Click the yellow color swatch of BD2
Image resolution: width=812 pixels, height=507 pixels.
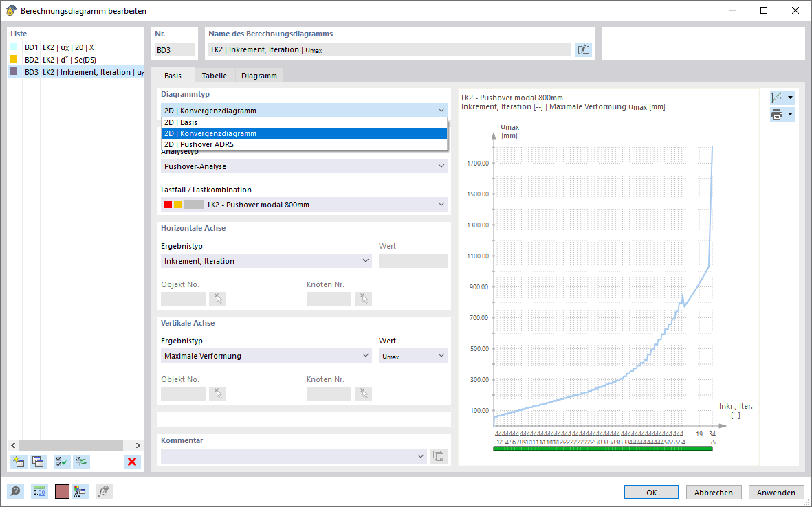[14, 59]
